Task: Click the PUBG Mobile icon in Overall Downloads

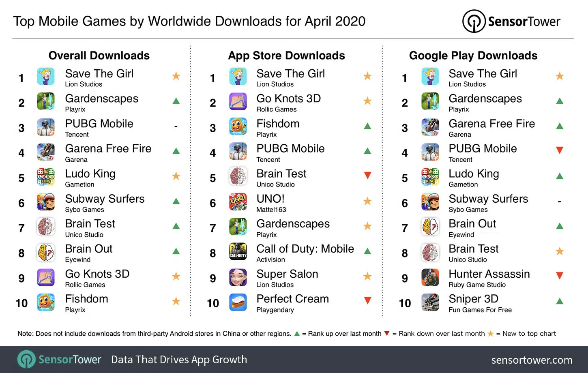Action: [x=46, y=126]
